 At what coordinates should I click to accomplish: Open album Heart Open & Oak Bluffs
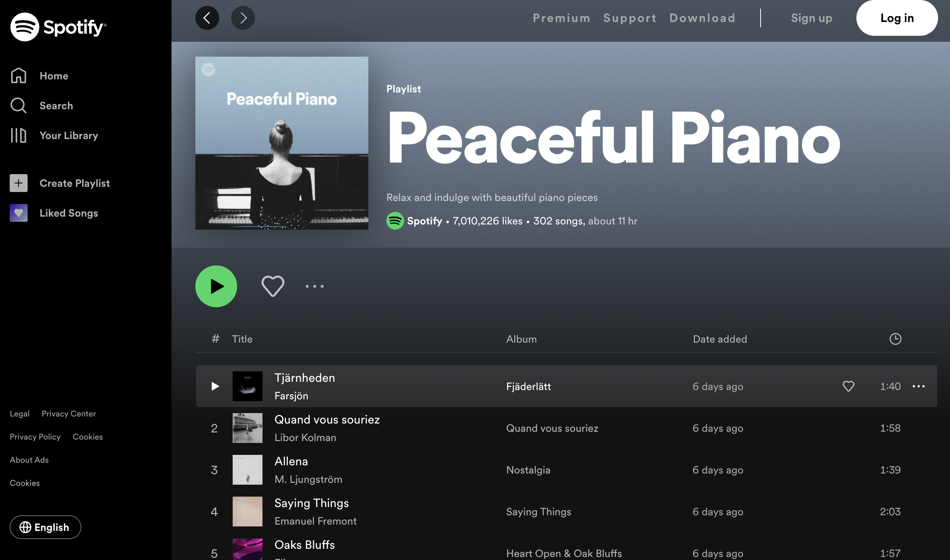(x=564, y=554)
